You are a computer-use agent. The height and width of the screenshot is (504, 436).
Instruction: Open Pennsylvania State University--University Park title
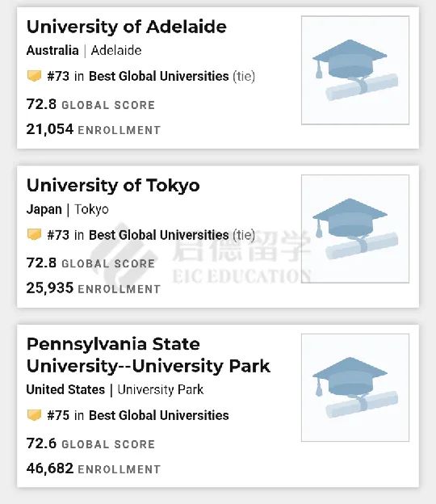click(x=149, y=355)
